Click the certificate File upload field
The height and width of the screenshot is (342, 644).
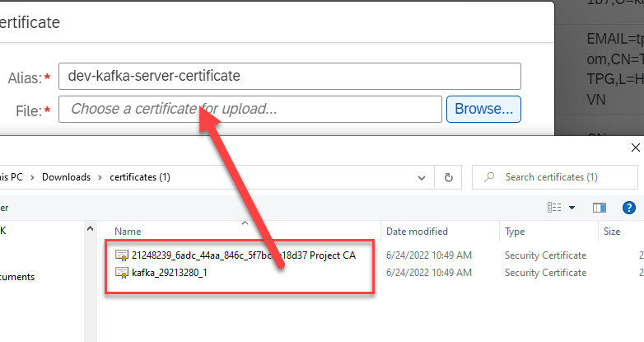point(250,109)
